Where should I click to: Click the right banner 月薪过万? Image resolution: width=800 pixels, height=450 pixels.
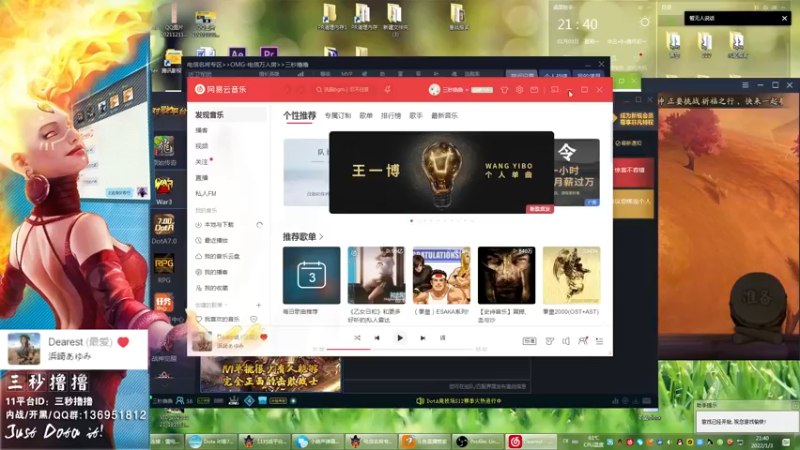pyautogui.click(x=577, y=172)
